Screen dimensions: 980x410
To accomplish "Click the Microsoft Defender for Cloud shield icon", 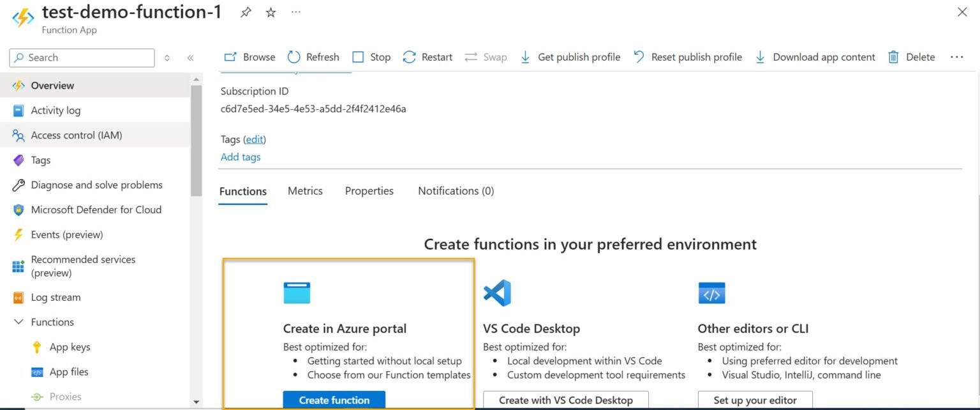I will tap(19, 210).
